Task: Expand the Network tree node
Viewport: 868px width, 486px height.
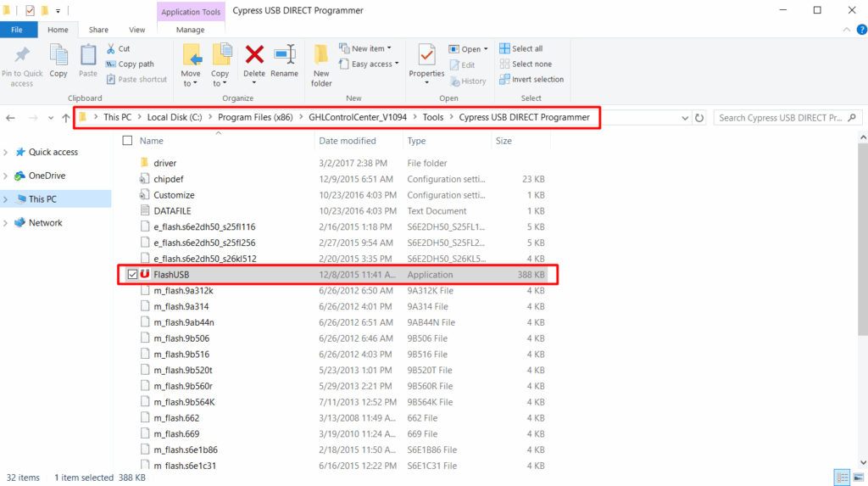Action: click(6, 223)
